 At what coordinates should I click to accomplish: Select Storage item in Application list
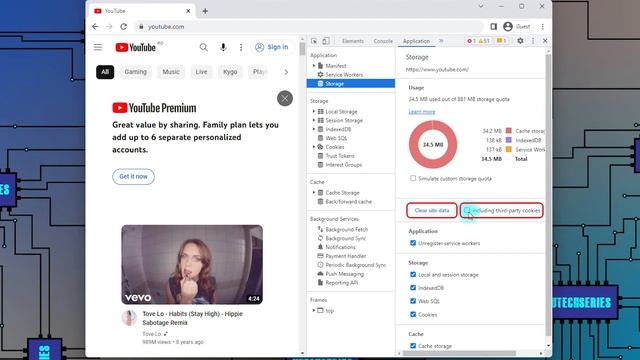[351, 84]
